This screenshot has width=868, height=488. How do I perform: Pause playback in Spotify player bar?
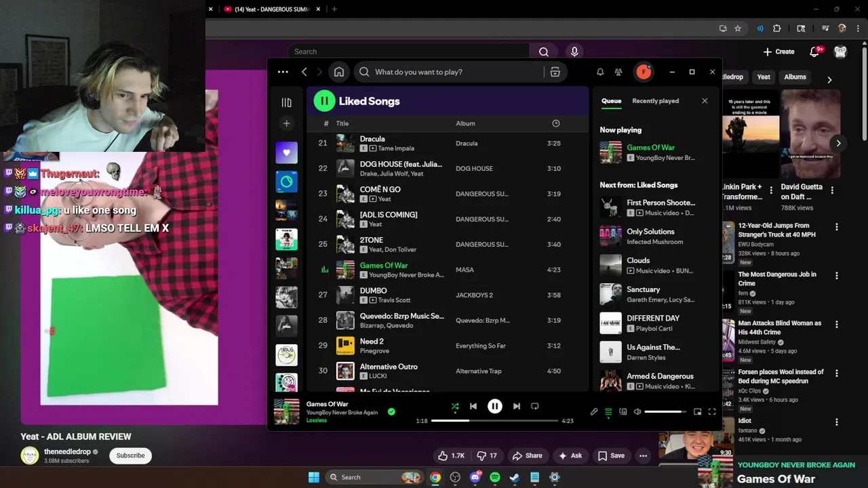495,406
